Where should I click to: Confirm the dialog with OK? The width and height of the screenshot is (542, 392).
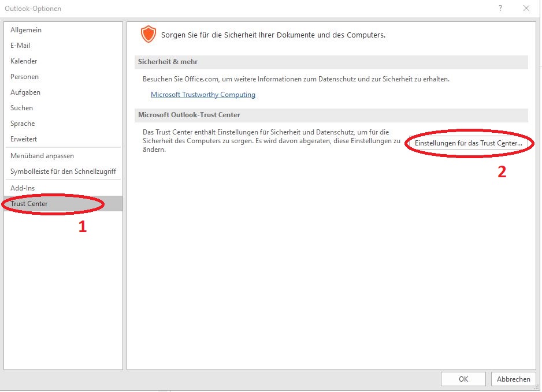coord(463,379)
